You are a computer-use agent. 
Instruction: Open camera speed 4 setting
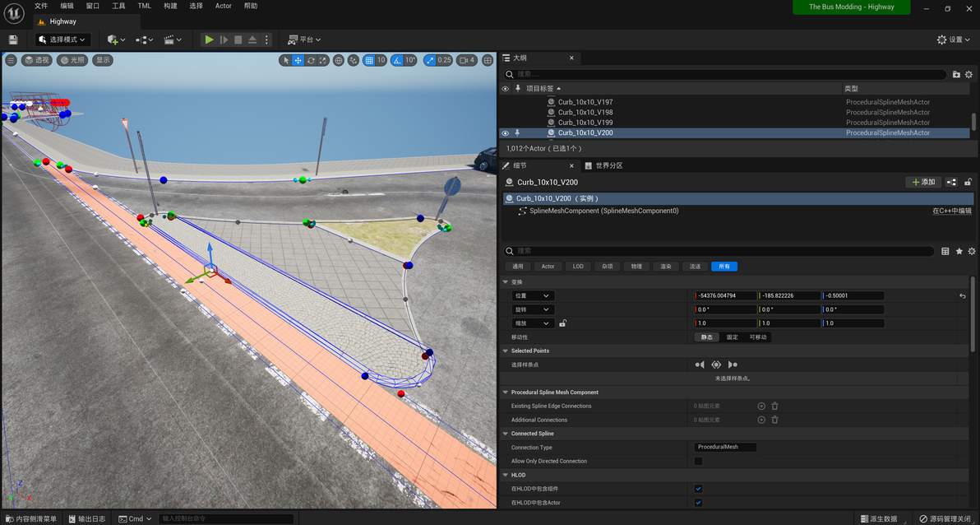click(x=467, y=60)
